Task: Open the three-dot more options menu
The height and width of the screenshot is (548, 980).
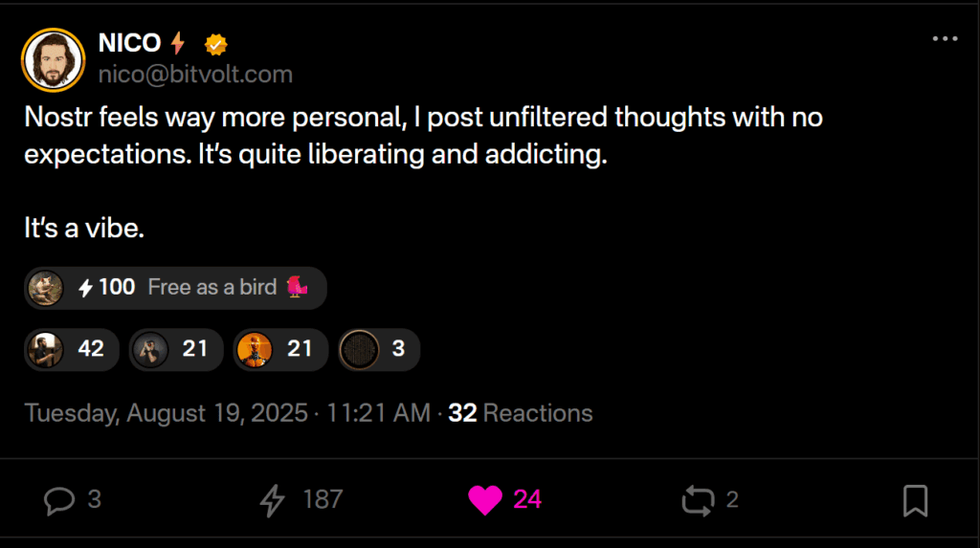Action: pyautogui.click(x=944, y=39)
